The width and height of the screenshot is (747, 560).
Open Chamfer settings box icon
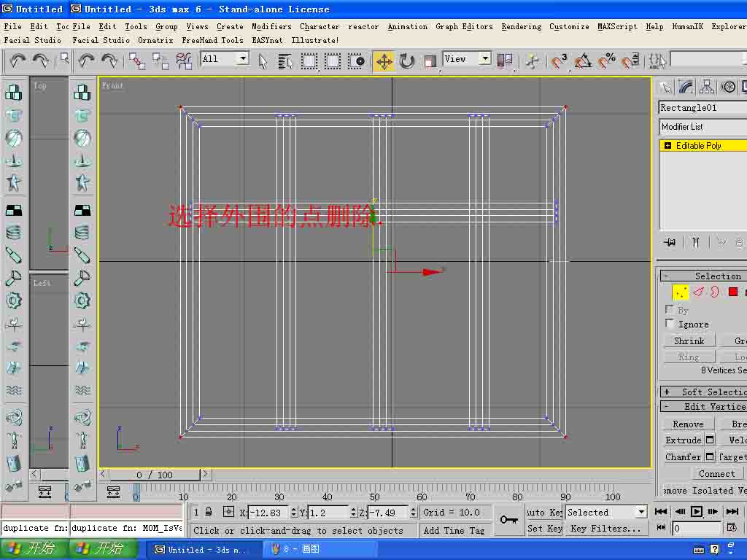710,456
